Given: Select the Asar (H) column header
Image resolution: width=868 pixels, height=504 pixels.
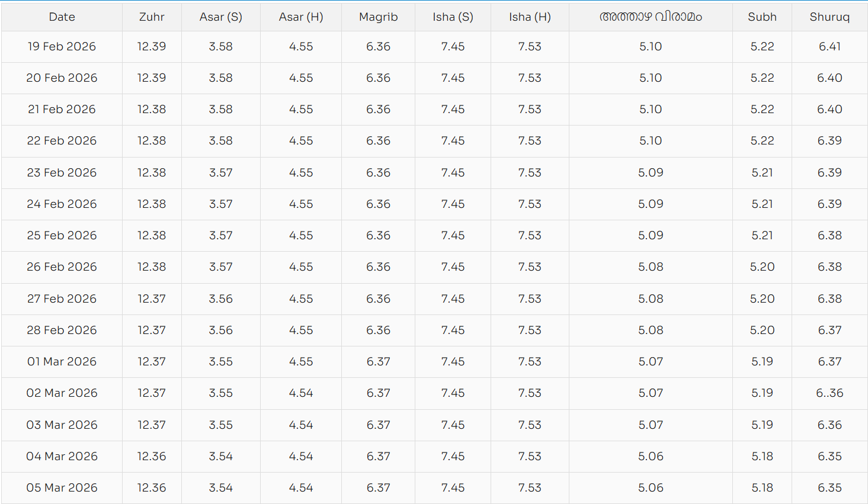Looking at the screenshot, I should [301, 17].
